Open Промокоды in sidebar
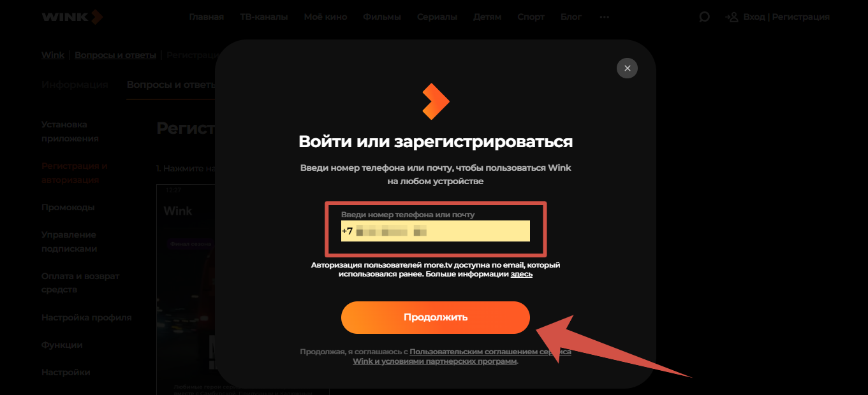The width and height of the screenshot is (868, 395). [68, 207]
